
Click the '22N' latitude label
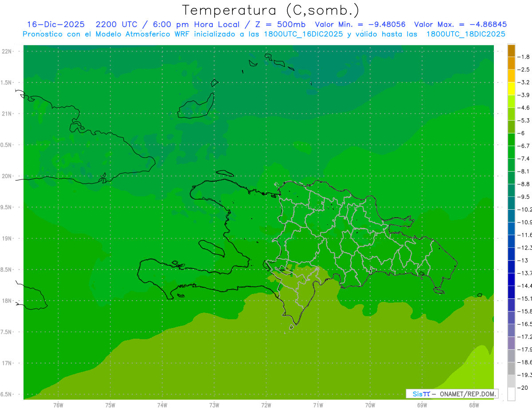coord(7,51)
